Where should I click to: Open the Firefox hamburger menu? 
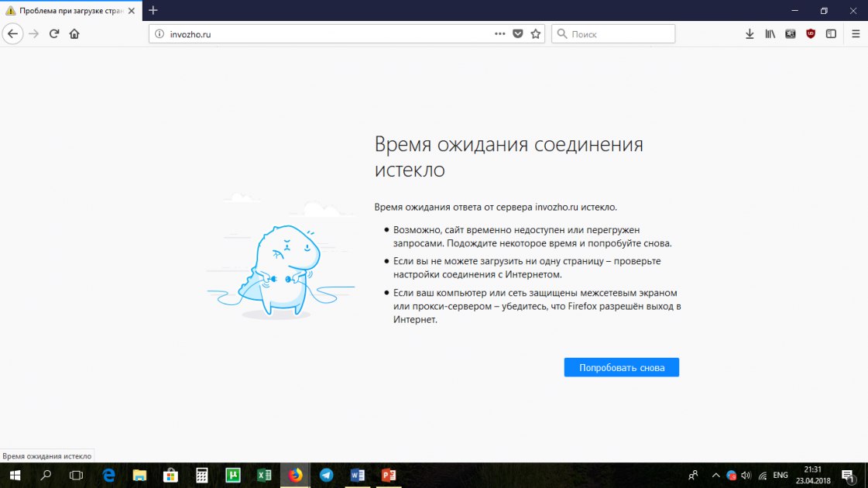tap(856, 34)
